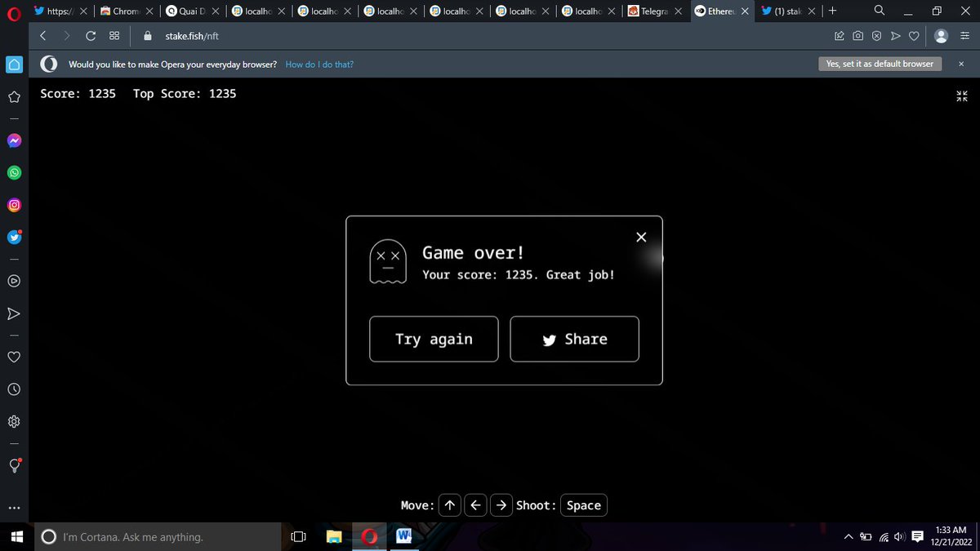Take a snapshot with the camera icon
This screenshot has height=551, width=980.
pyautogui.click(x=857, y=36)
